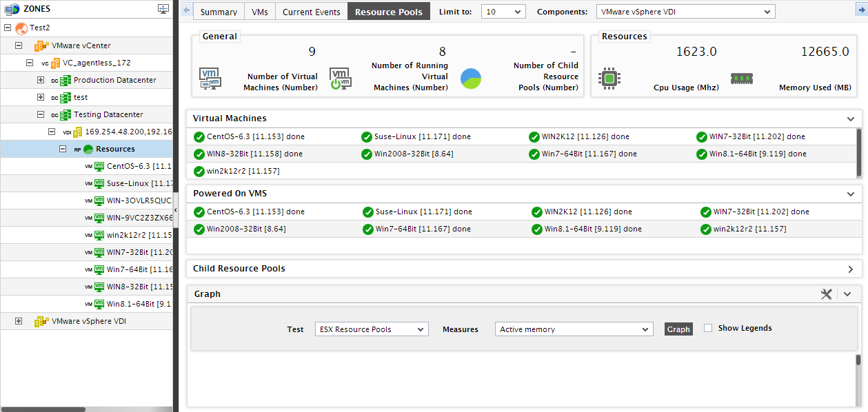Click the Production Datacenter icon in tree

point(66,80)
